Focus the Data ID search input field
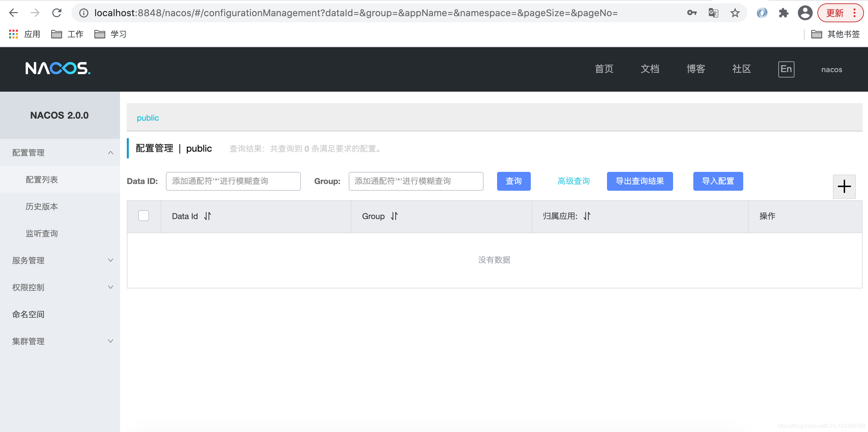 (x=233, y=181)
